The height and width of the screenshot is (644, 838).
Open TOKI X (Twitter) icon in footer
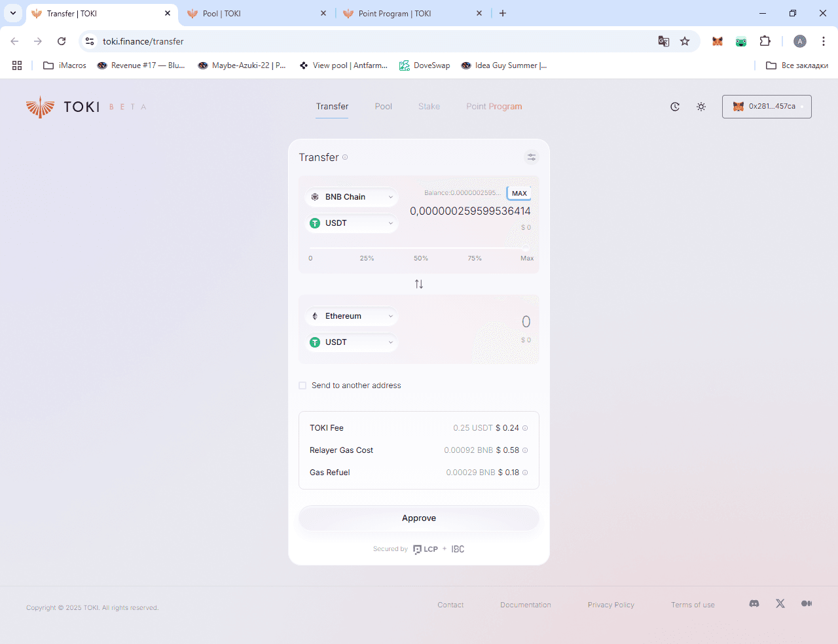click(780, 603)
